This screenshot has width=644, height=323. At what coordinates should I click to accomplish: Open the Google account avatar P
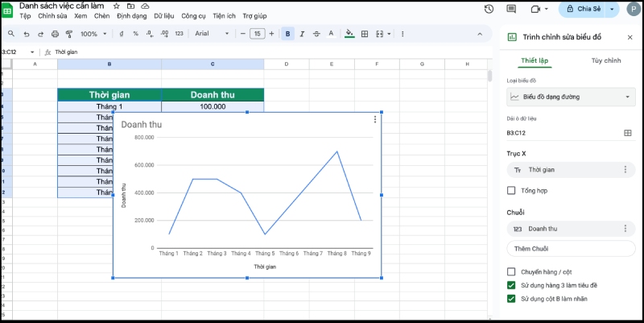(634, 9)
